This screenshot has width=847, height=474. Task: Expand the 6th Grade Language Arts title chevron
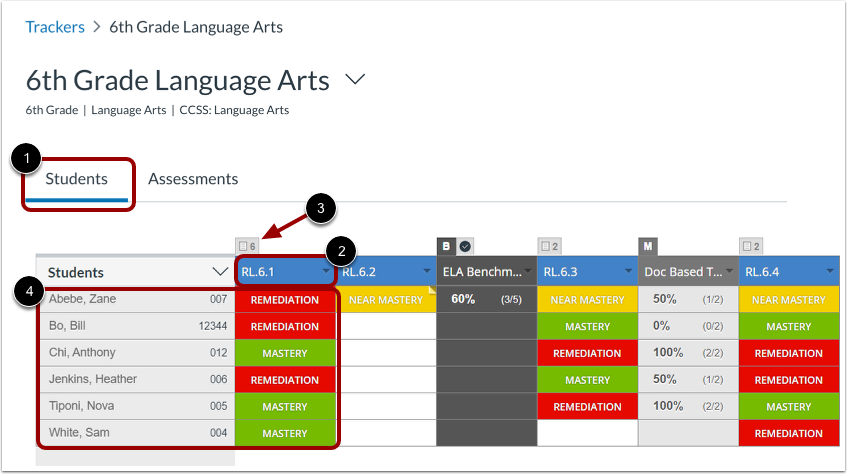point(355,79)
